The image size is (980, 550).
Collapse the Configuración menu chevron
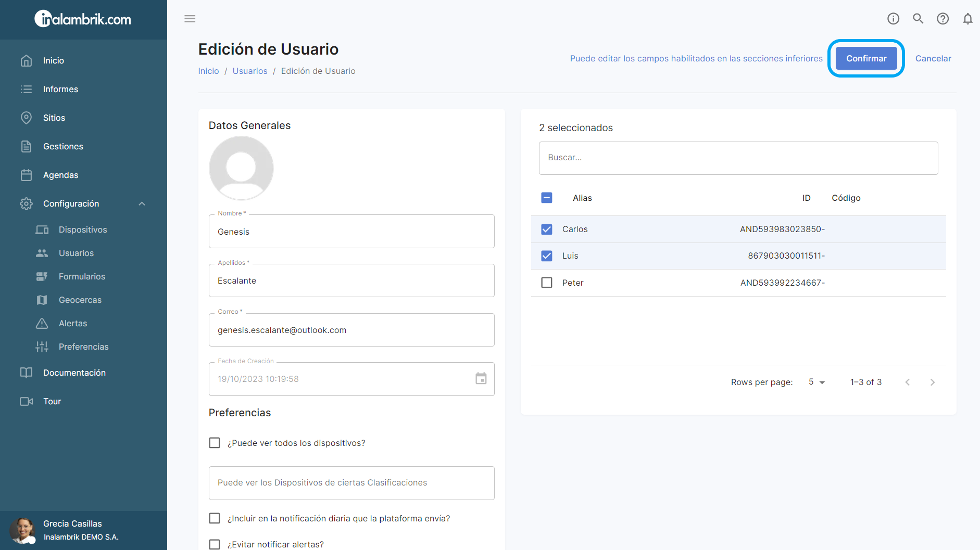(x=142, y=203)
